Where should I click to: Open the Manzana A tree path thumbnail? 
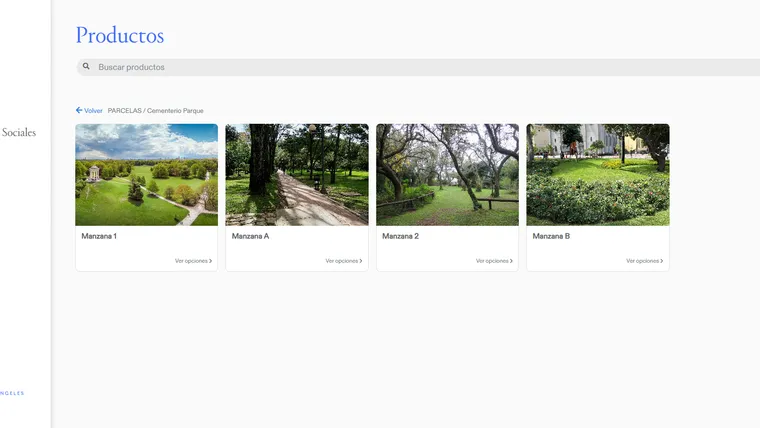(297, 174)
